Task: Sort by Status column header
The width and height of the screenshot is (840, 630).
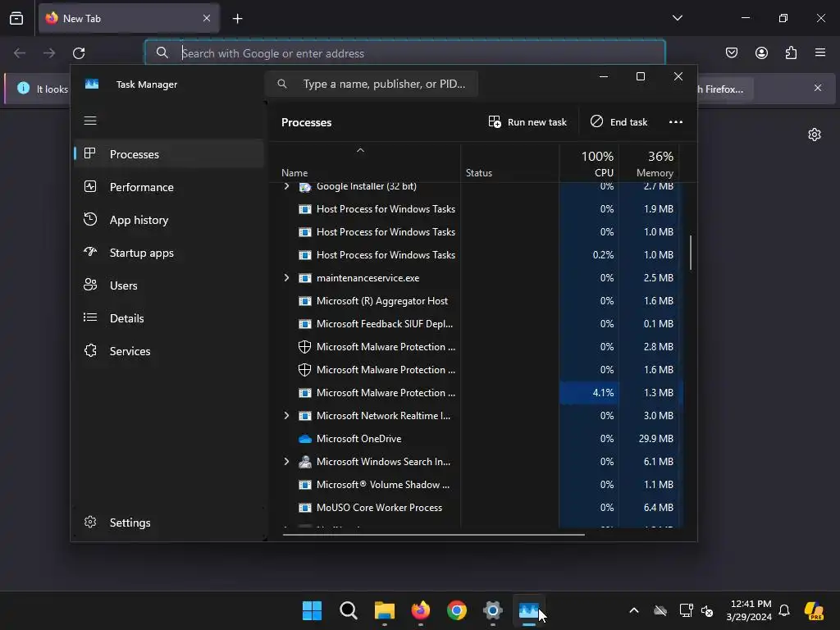Action: tap(509, 163)
